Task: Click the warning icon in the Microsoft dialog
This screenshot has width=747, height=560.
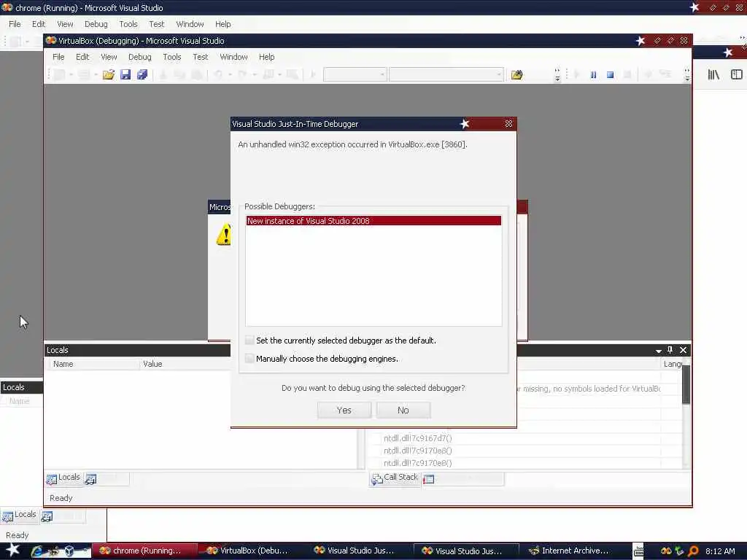Action: coord(223,235)
